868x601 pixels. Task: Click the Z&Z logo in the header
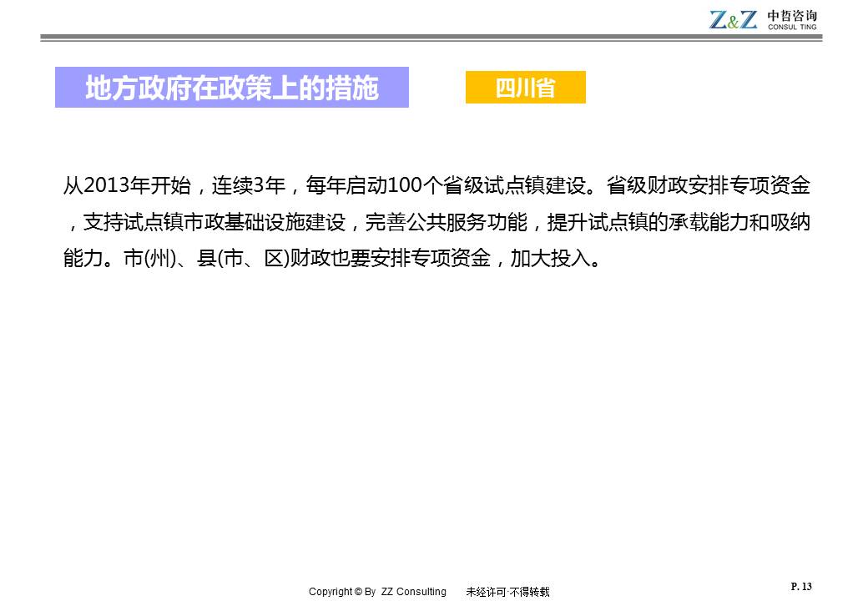(733, 19)
